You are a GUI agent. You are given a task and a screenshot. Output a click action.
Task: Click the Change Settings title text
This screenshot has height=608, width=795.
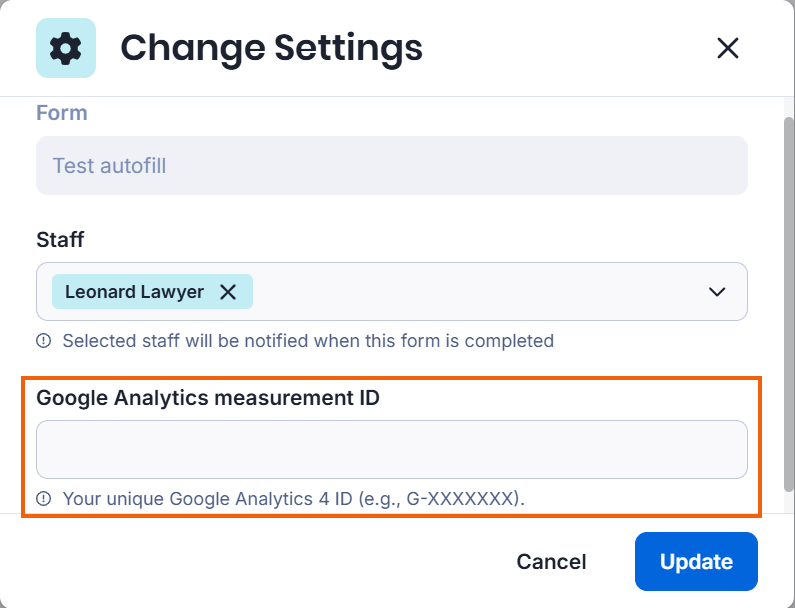(x=271, y=48)
